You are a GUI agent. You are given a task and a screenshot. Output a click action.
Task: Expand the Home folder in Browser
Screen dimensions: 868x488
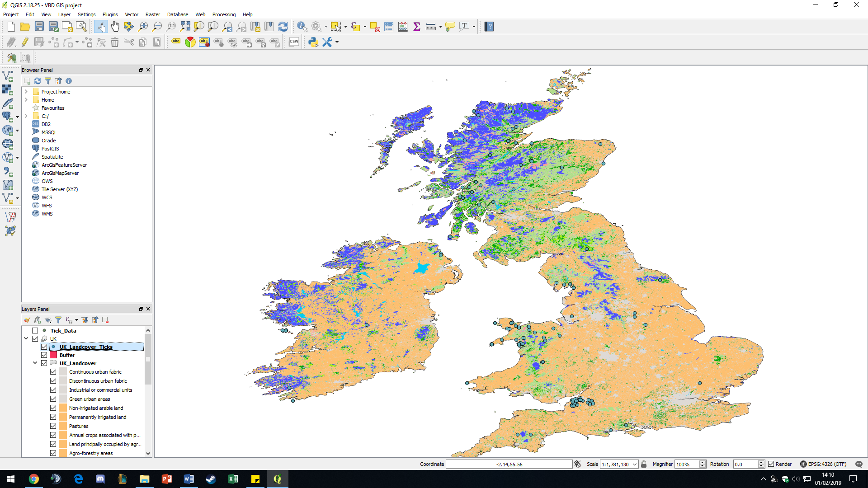[x=26, y=100]
